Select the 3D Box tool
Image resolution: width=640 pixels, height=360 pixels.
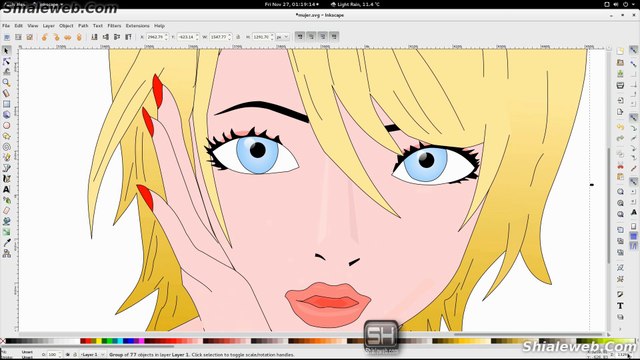(6, 115)
